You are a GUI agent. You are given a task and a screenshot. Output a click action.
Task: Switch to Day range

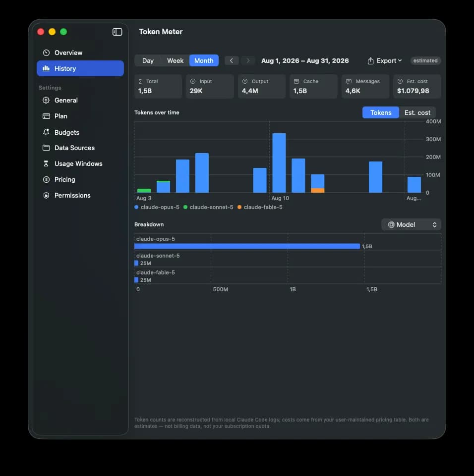tap(148, 61)
